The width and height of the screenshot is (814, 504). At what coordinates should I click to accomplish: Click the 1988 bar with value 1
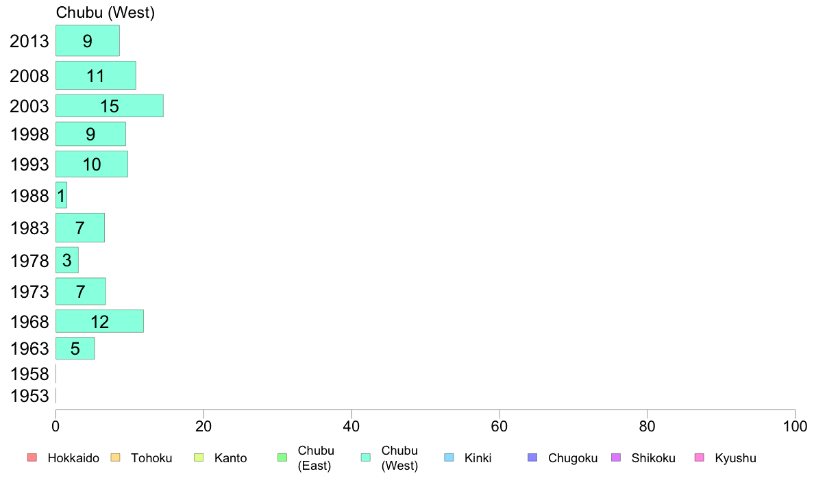[x=61, y=195]
